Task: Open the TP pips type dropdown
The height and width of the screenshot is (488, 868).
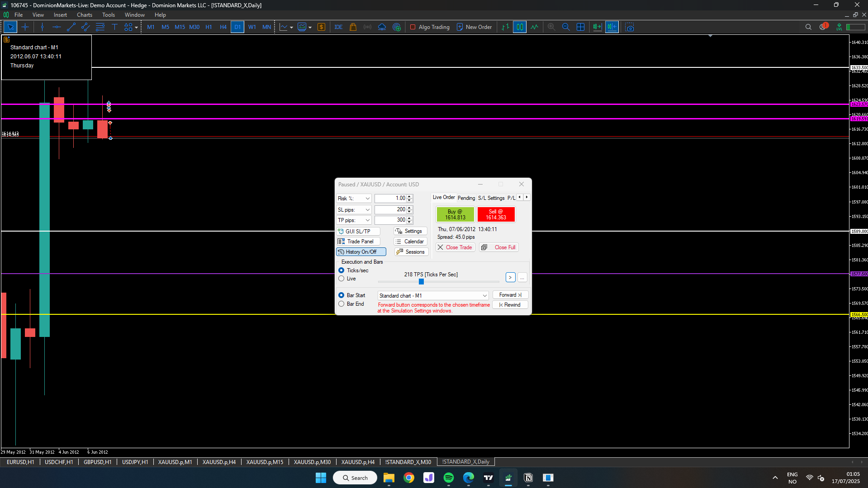Action: [354, 220]
